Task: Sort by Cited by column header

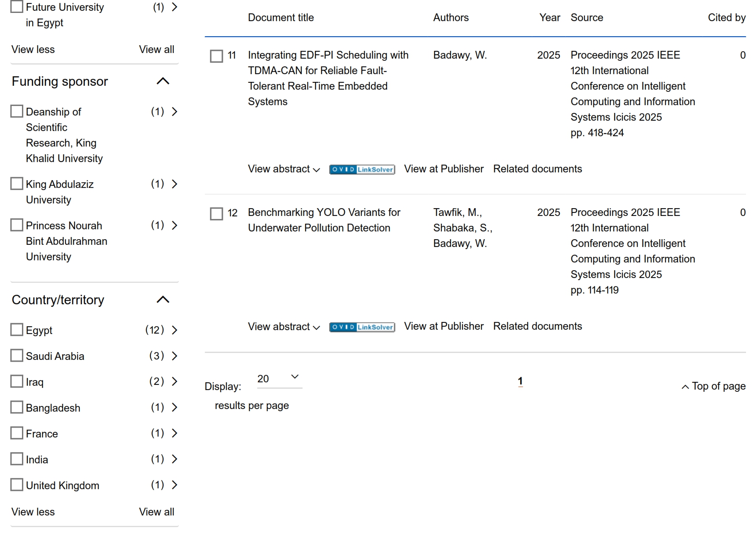Action: (x=726, y=18)
